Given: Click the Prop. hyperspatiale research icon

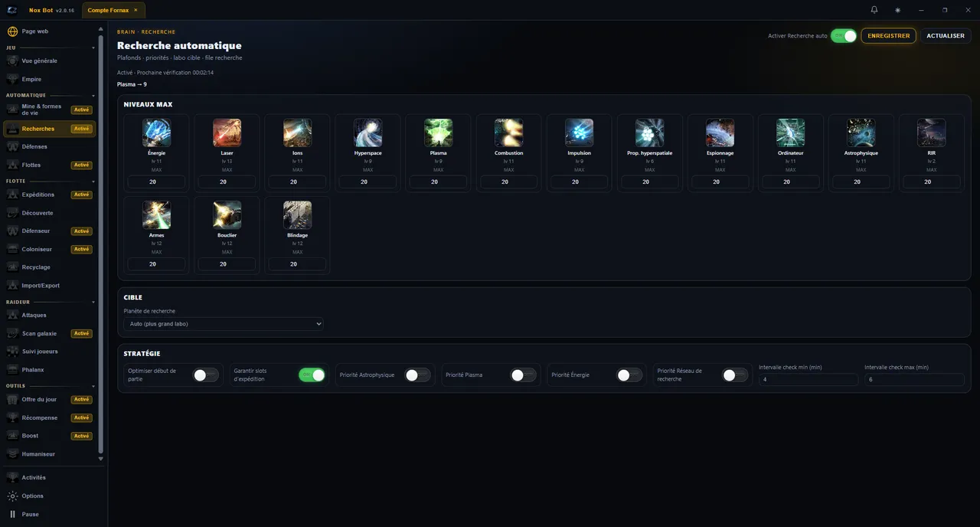Looking at the screenshot, I should point(649,133).
